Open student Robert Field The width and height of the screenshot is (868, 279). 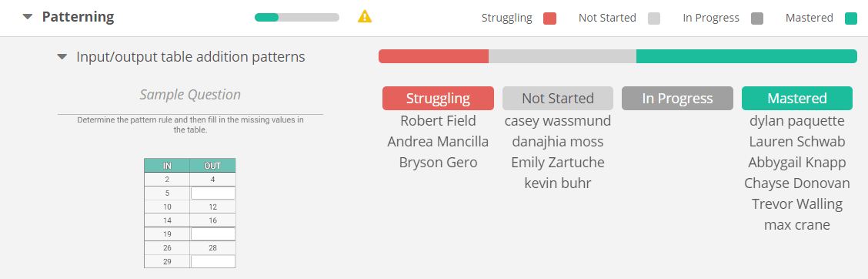click(x=438, y=120)
